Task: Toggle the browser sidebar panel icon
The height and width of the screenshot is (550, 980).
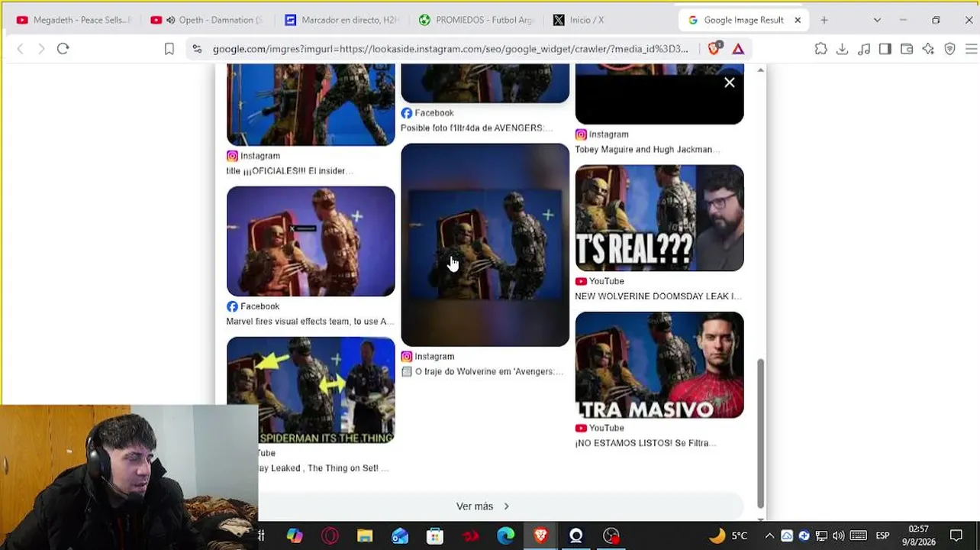Action: [885, 49]
